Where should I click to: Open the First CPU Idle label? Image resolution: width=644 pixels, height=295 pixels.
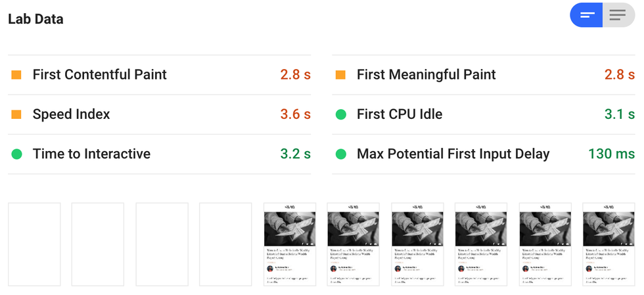399,114
